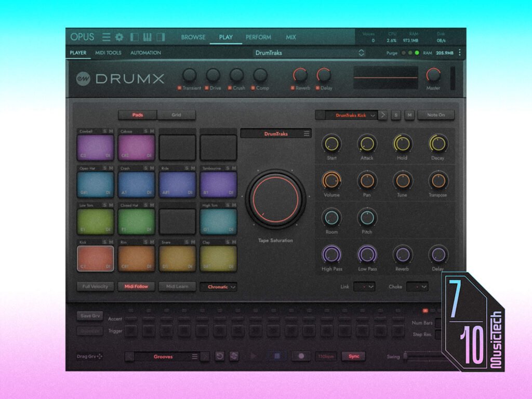Viewport: 532px width, 399px height.
Task: Trigger the Ride pad
Action: (177, 184)
